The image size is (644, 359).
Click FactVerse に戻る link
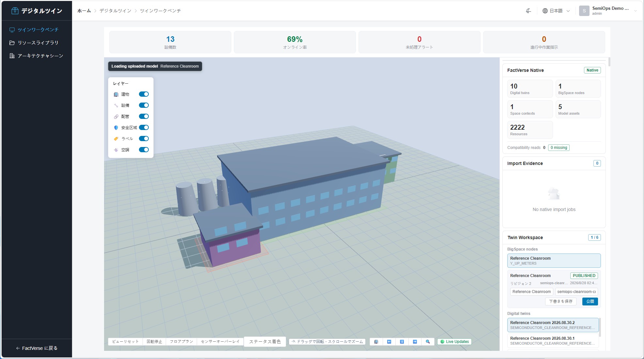tap(37, 348)
